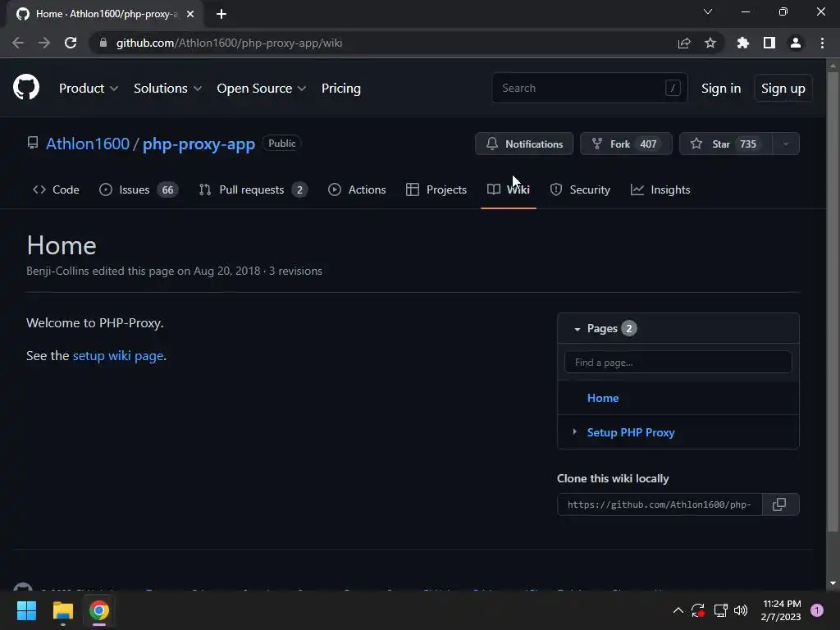Click the Sign up button
This screenshot has height=630, width=840.
coord(783,89)
